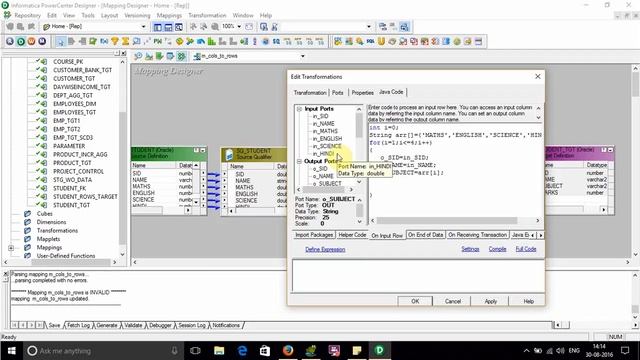Viewport: 640px width, 360px height.
Task: Open the Versioning menu
Action: 137,15
